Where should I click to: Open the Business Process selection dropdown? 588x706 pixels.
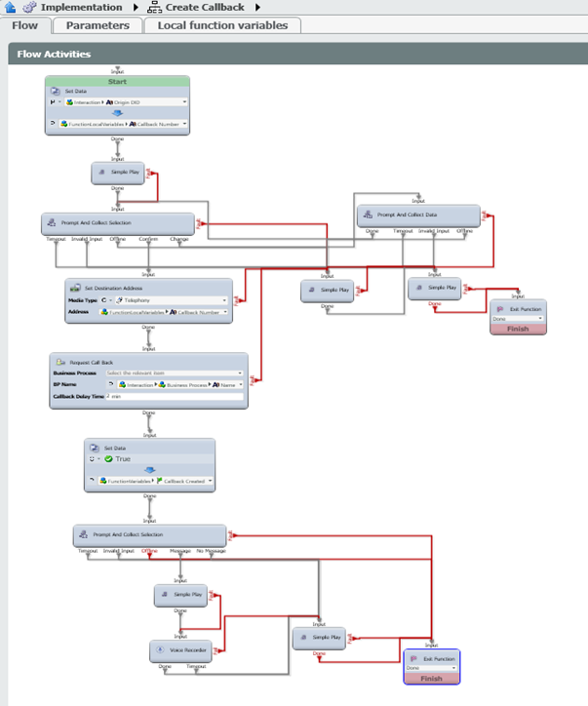click(x=240, y=373)
